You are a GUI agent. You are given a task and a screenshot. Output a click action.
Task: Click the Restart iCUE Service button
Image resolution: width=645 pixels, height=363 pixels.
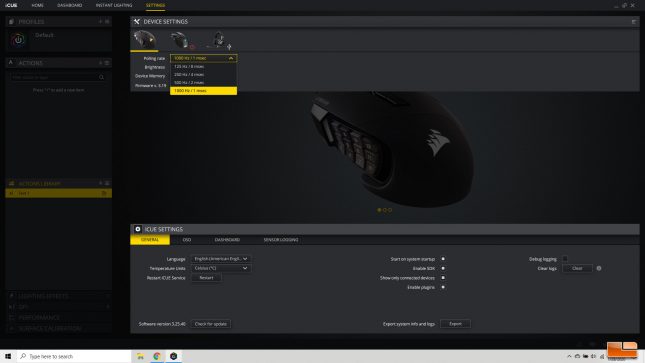206,278
